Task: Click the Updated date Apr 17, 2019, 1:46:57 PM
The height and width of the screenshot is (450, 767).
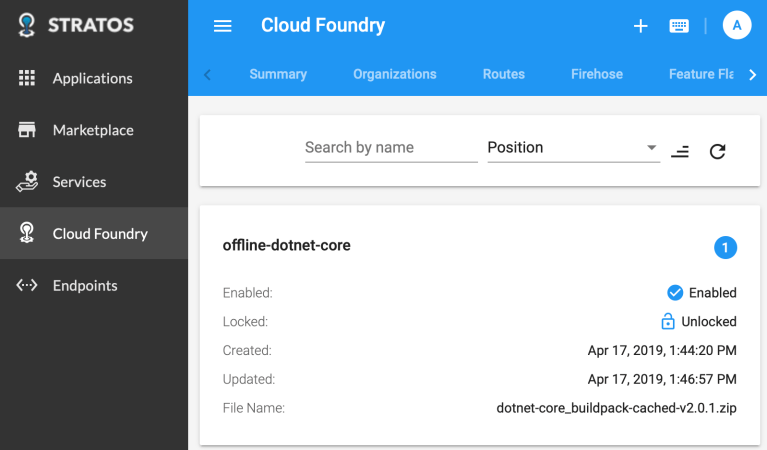Action: coord(662,379)
